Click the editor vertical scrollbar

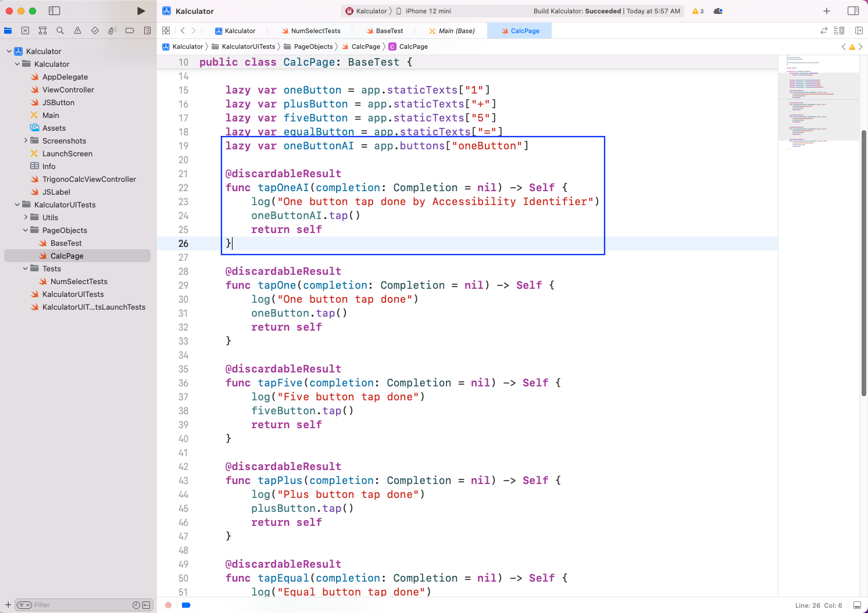click(x=864, y=263)
